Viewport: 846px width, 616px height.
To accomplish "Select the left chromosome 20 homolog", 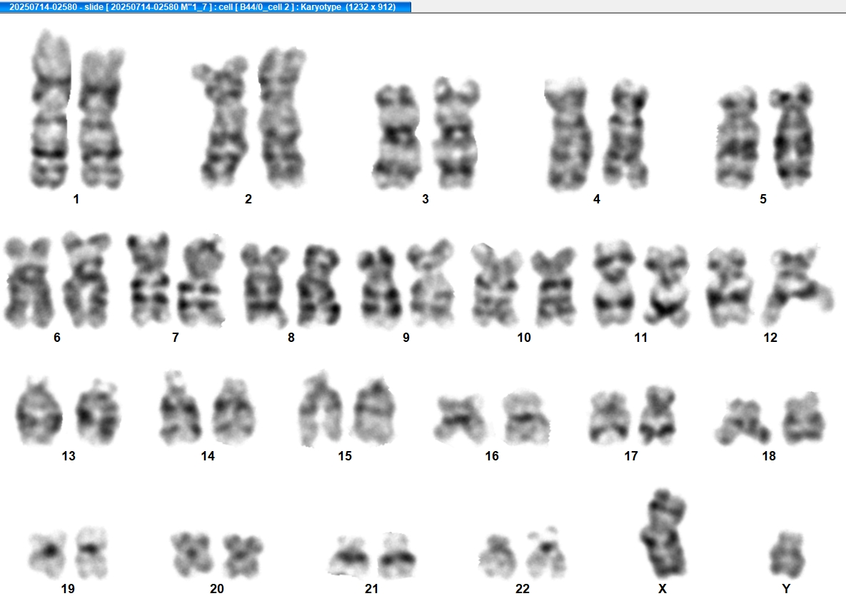I will [x=191, y=555].
